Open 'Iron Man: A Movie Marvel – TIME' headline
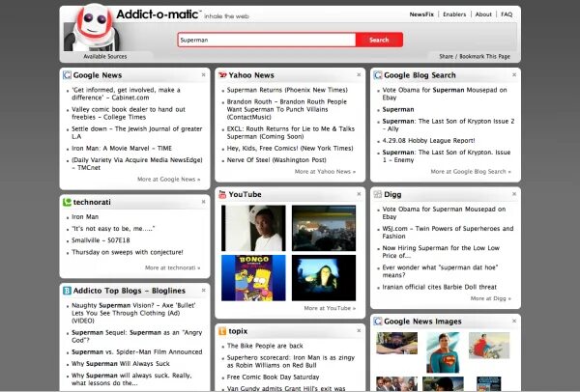 (122, 148)
